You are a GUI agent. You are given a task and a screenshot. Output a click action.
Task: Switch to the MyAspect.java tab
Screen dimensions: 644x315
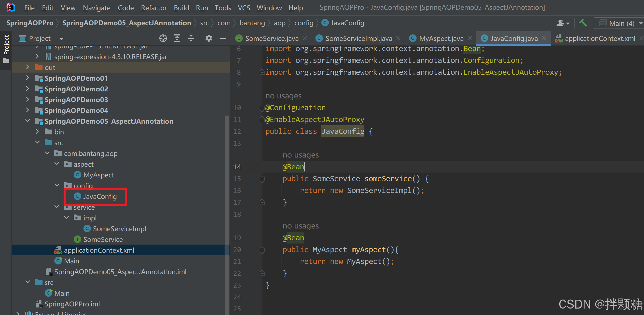(441, 38)
